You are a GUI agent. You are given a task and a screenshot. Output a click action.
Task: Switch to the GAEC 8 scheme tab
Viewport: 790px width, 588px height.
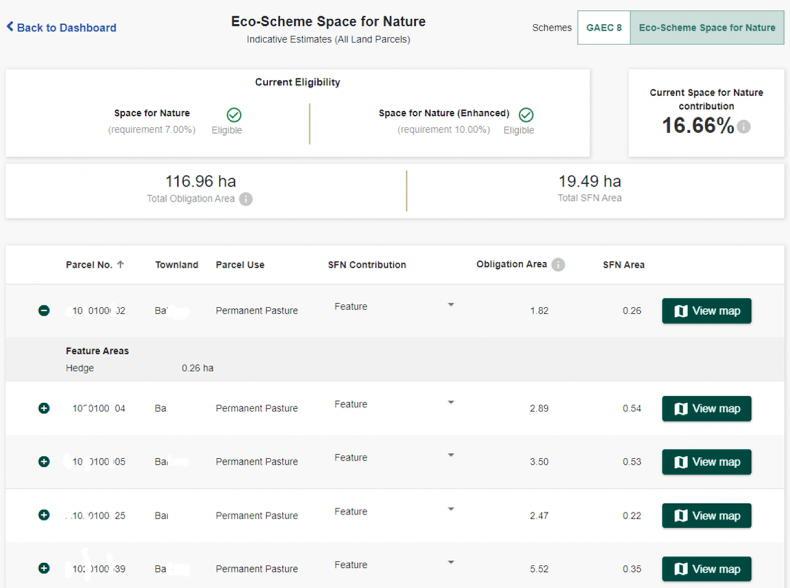pos(604,28)
